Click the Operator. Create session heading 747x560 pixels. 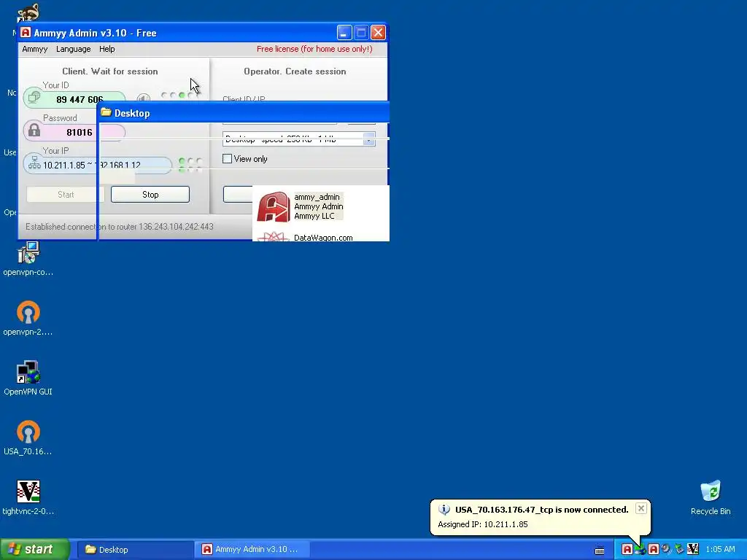click(x=295, y=71)
